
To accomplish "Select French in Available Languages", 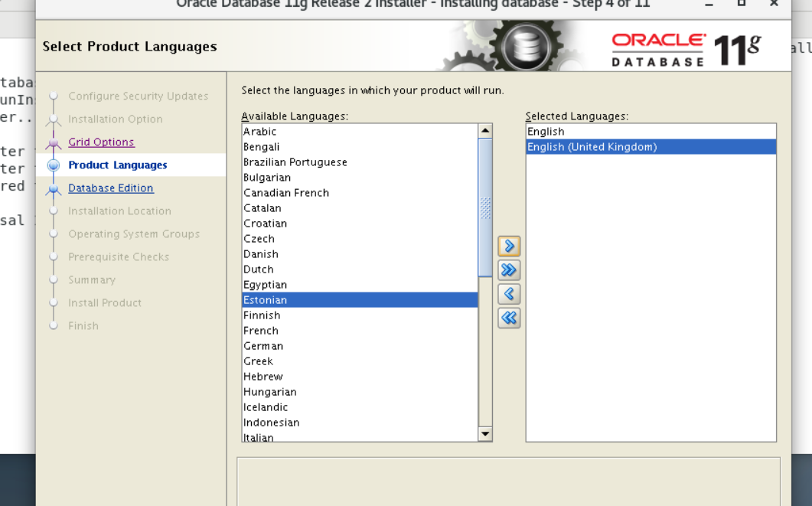I will coord(360,331).
